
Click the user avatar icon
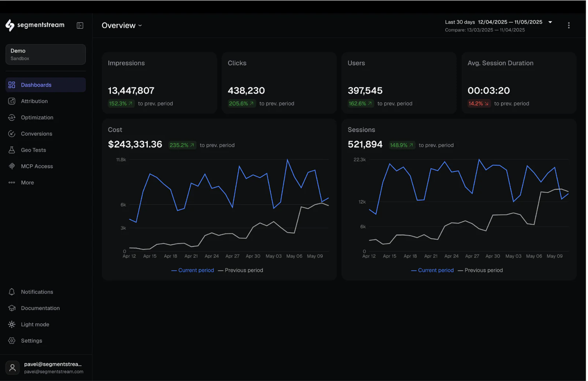(x=12, y=367)
